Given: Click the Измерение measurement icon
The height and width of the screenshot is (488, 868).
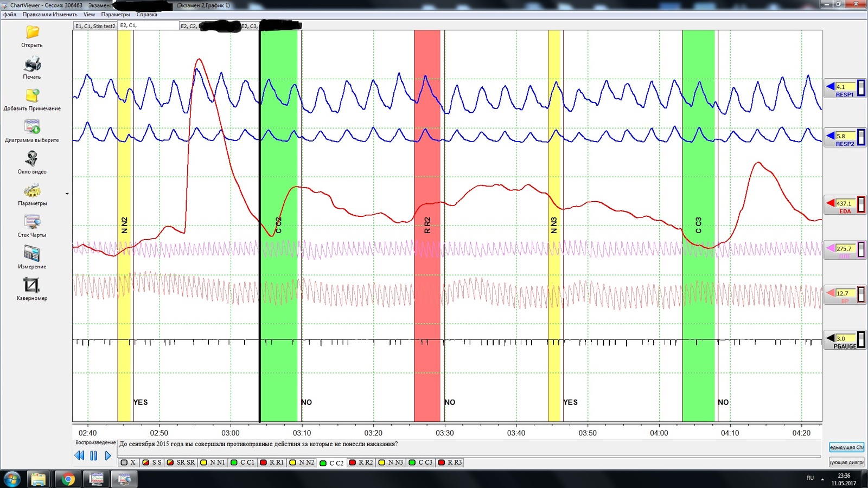Looking at the screenshot, I should click(x=32, y=253).
